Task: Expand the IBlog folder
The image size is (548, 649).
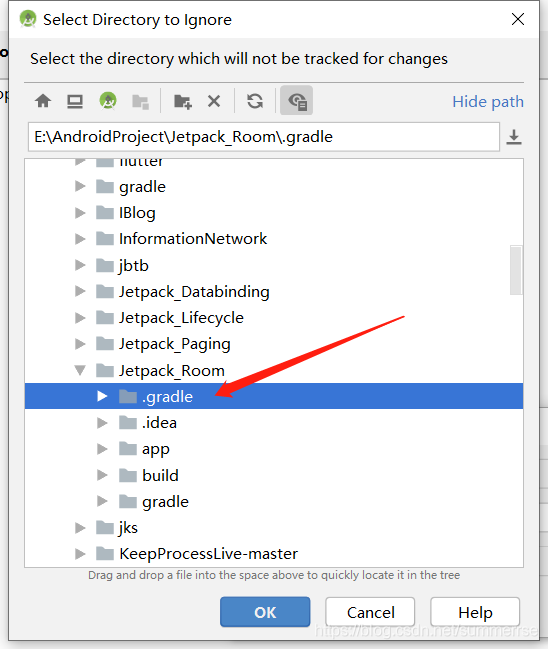Action: pyautogui.click(x=80, y=213)
